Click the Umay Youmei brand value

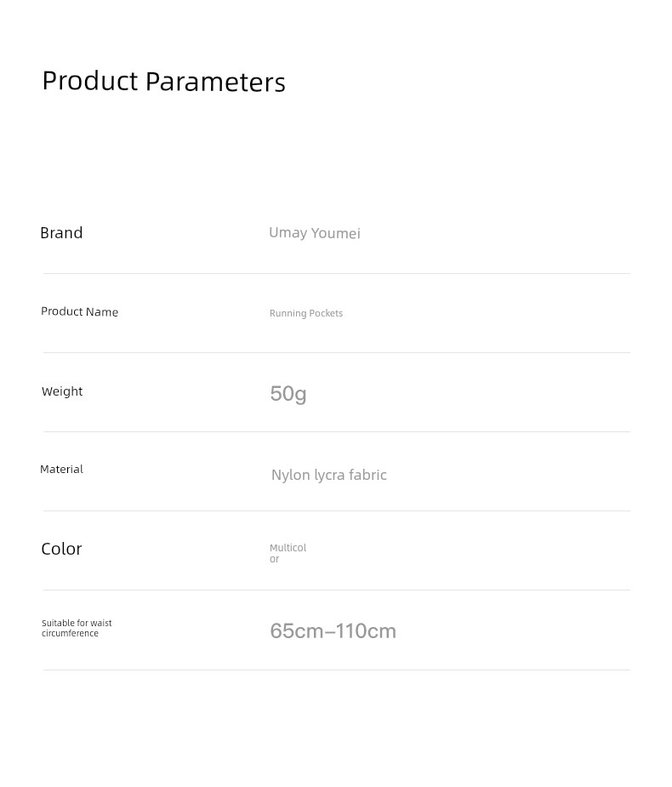coord(315,233)
